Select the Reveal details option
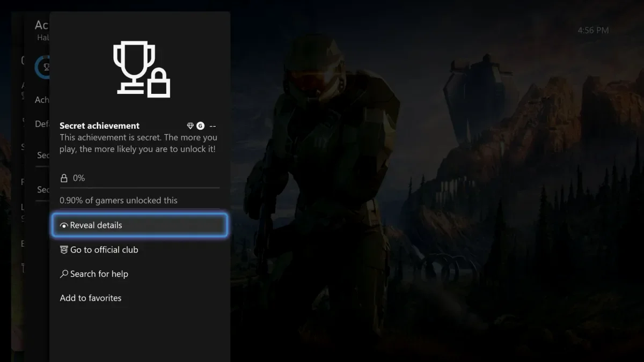644x362 pixels. point(140,225)
